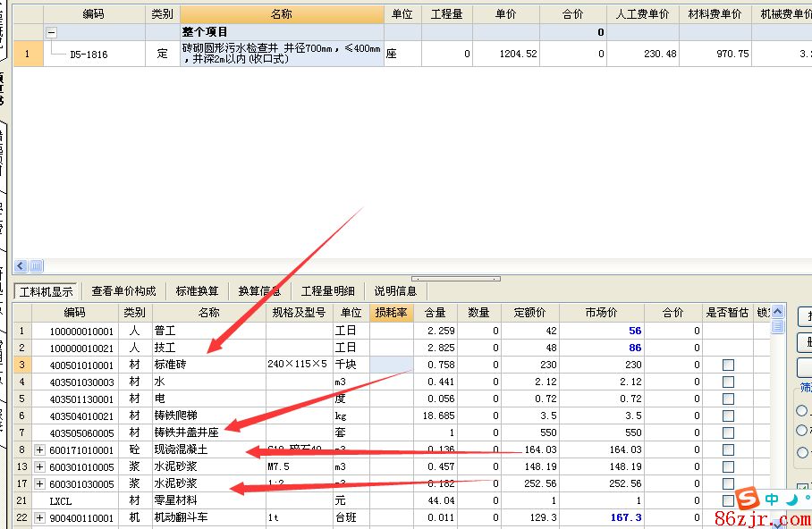
Task: Expand the 水泥砂浆 row 17
Action: click(x=39, y=483)
